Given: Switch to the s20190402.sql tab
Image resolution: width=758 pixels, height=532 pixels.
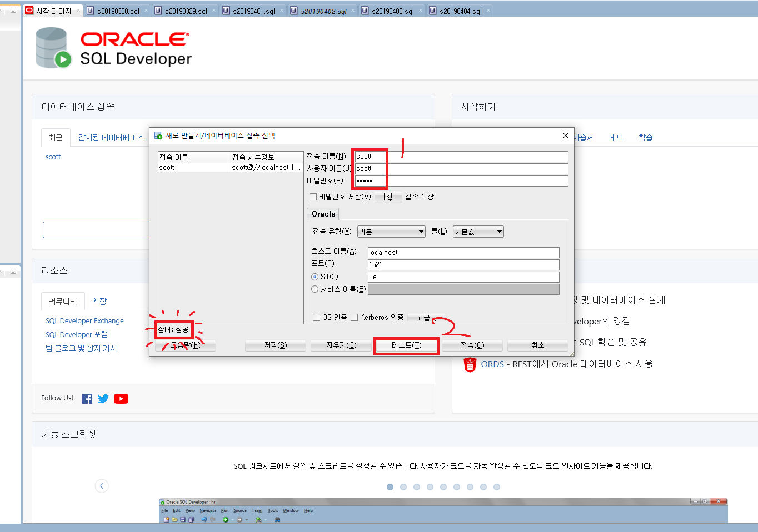Looking at the screenshot, I should point(323,11).
